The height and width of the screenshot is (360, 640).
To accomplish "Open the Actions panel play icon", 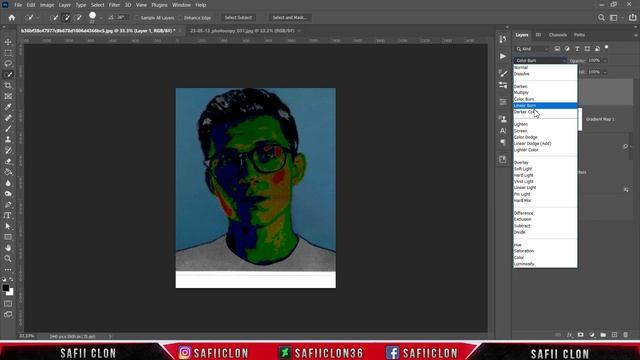I will click(503, 56).
